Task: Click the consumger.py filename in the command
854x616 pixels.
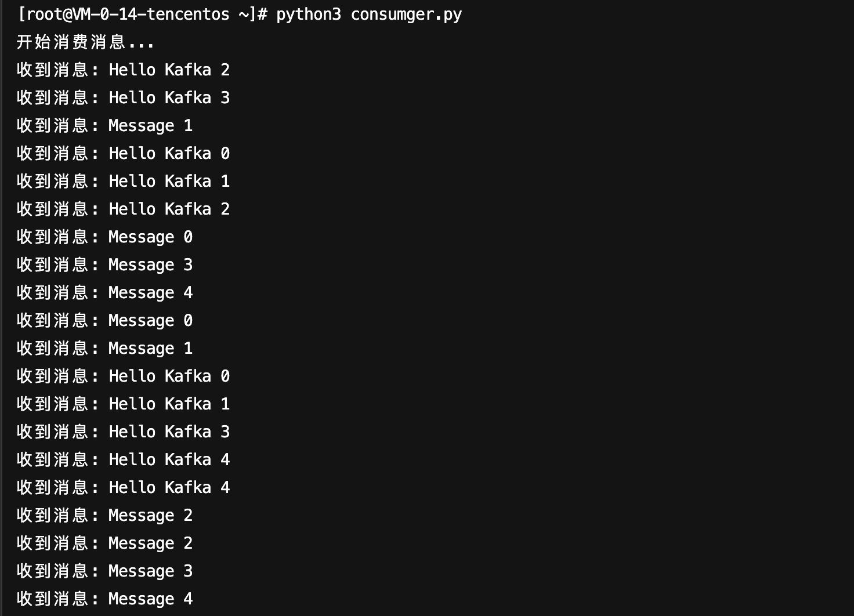Action: (x=406, y=15)
